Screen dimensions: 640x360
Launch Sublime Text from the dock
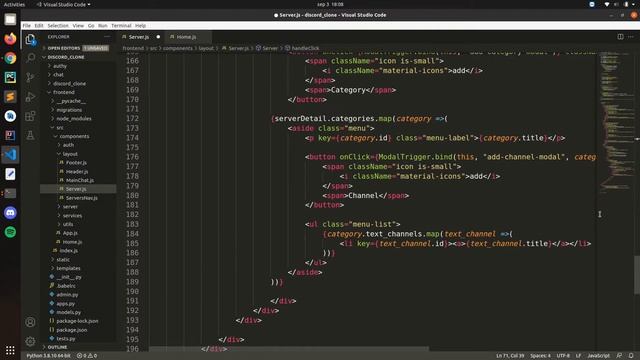click(x=10, y=97)
